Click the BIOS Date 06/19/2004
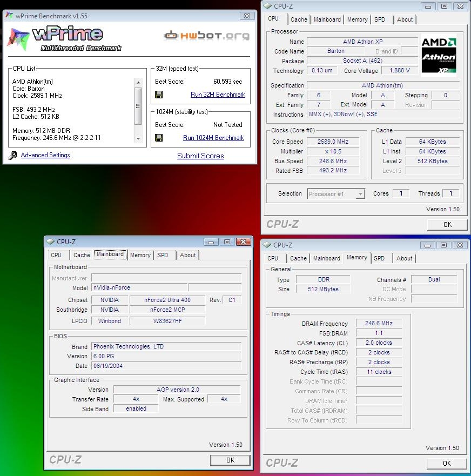The width and height of the screenshot is (471, 476). click(x=166, y=366)
